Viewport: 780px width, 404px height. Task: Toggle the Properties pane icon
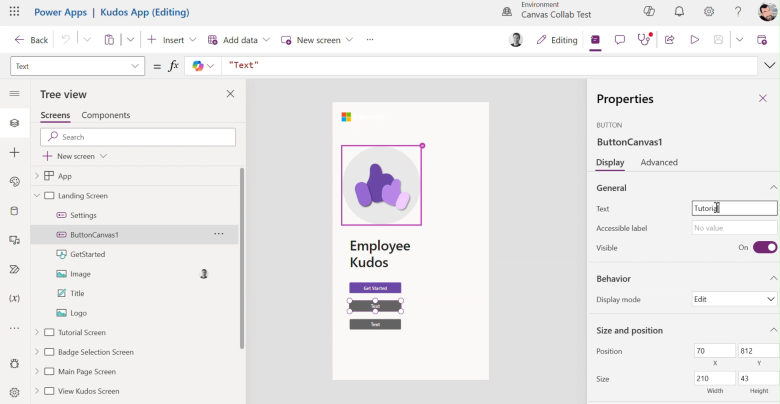tap(595, 40)
